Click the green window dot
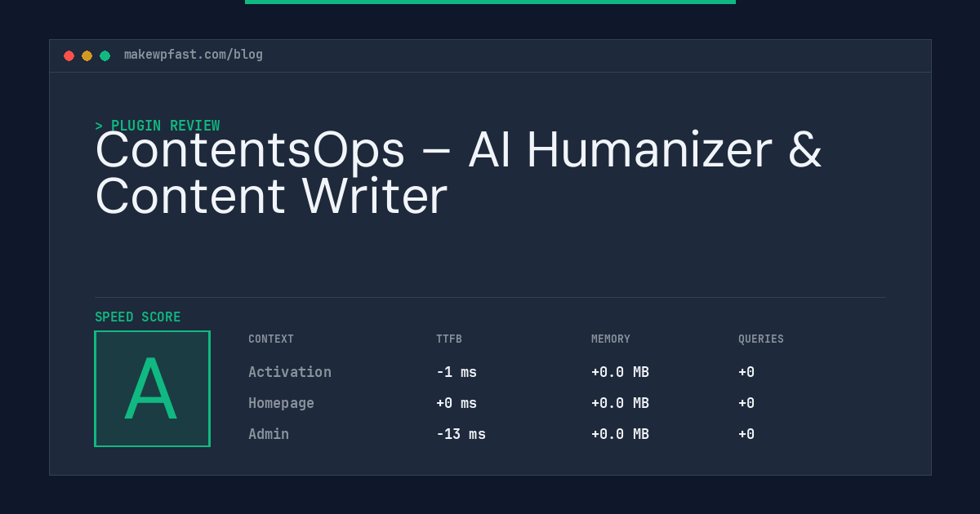 tap(105, 55)
